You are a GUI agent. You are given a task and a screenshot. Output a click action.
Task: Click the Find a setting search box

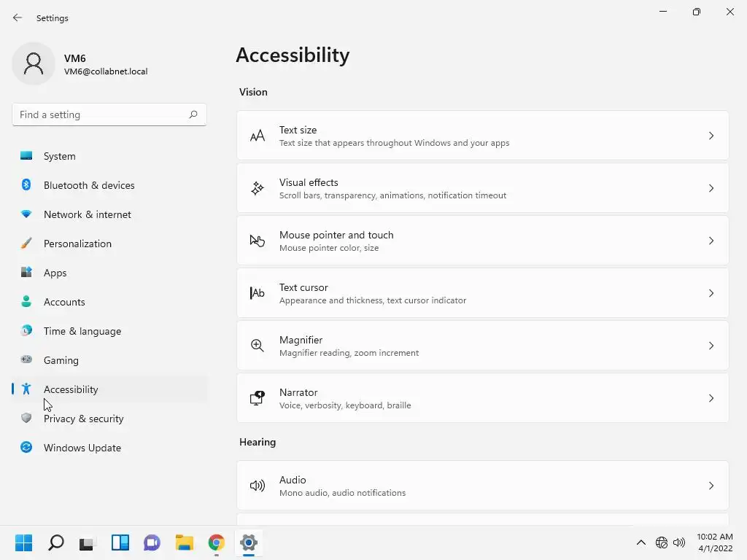tap(101, 114)
